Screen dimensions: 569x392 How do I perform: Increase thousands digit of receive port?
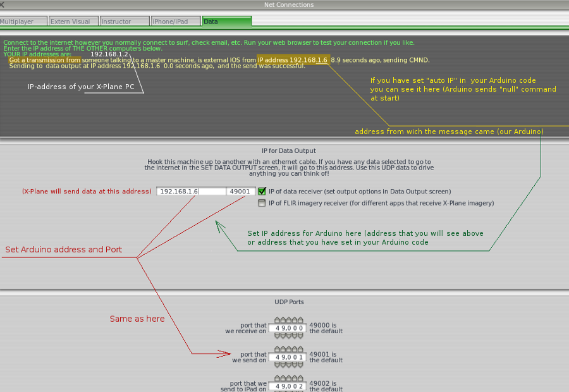283,320
